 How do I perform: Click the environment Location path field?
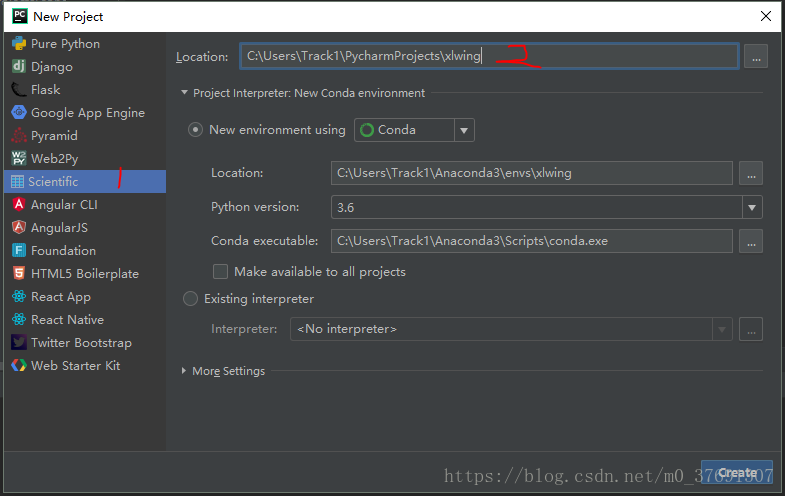tap(532, 173)
